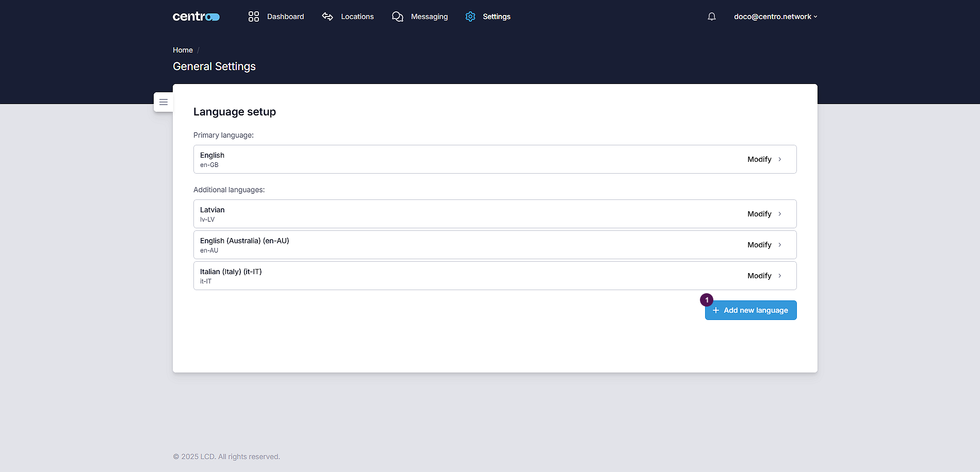
Task: Click the 'General Settings' page title
Action: pos(214,66)
